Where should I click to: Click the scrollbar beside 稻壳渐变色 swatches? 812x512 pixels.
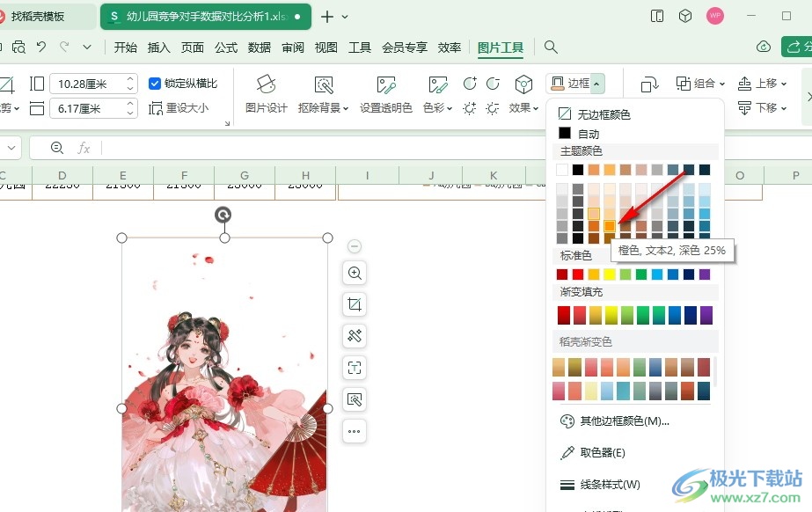coord(715,370)
